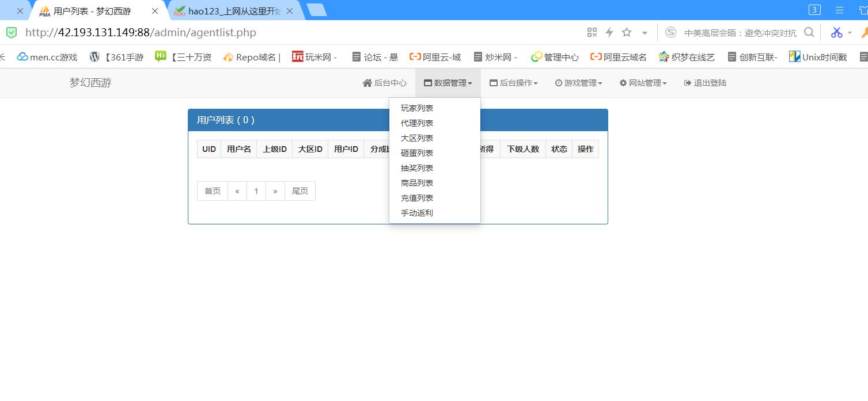Click the 退出登陆 logout link
Image resolution: width=868 pixels, height=401 pixels.
(705, 83)
